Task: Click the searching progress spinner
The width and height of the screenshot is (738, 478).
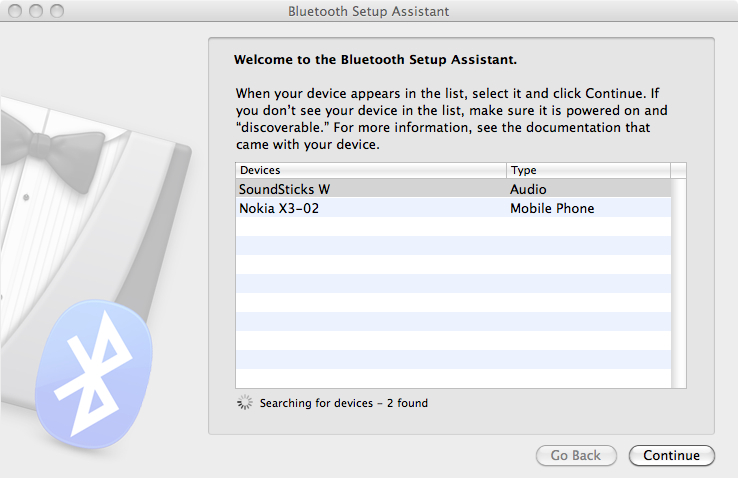Action: [245, 403]
